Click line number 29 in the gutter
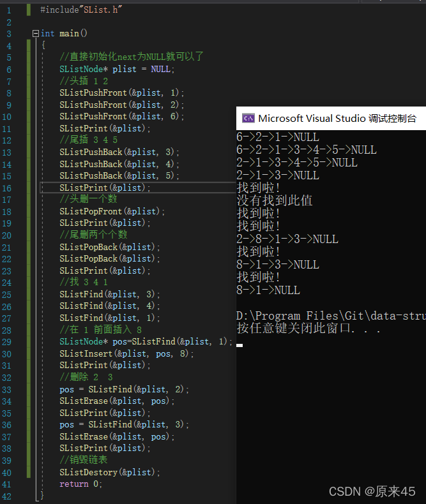 tap(7, 342)
